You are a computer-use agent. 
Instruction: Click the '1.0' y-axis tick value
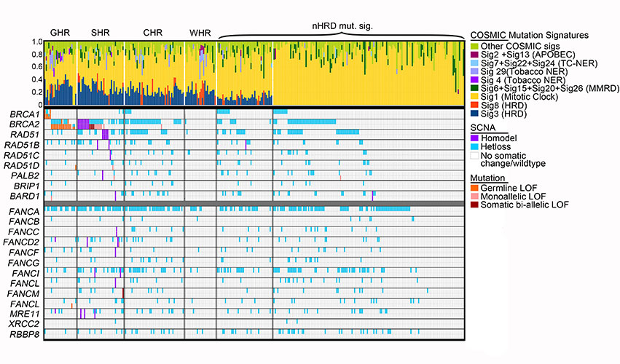coord(38,42)
